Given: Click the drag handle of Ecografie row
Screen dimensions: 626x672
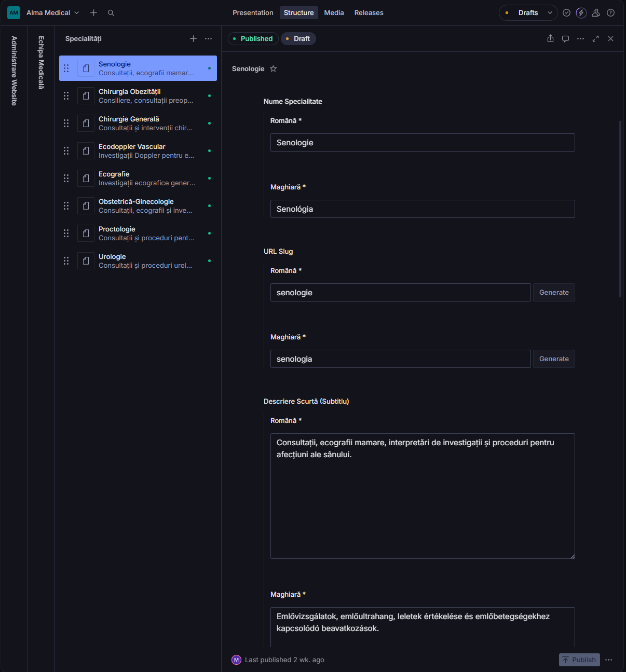Looking at the screenshot, I should click(x=66, y=178).
